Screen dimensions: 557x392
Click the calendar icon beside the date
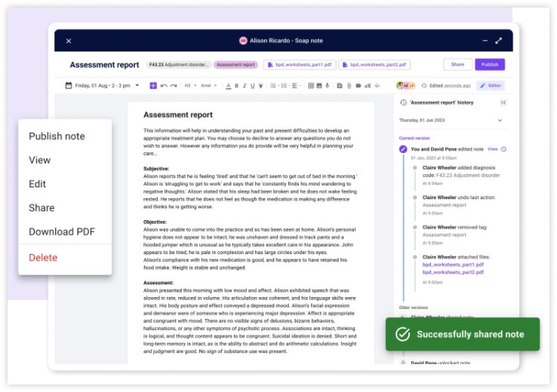[x=69, y=85]
